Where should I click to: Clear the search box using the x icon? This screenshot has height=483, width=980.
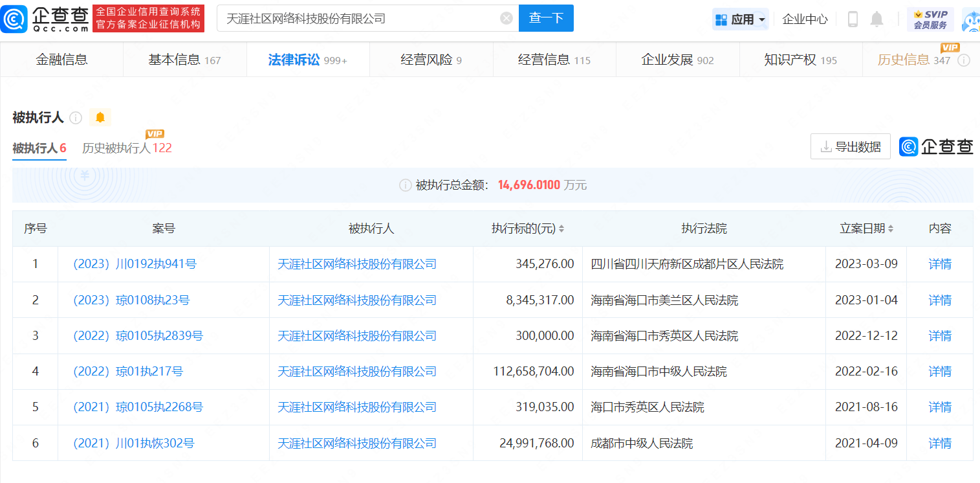coord(506,17)
